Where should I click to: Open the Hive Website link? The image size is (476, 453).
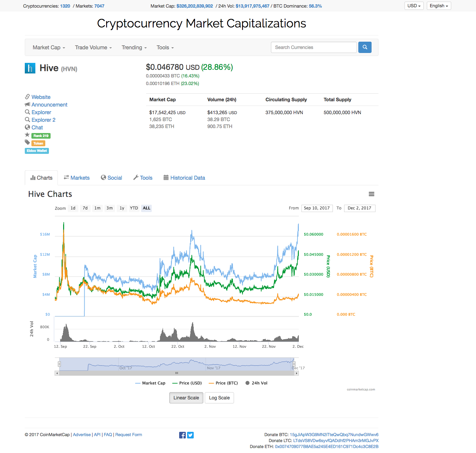[41, 97]
